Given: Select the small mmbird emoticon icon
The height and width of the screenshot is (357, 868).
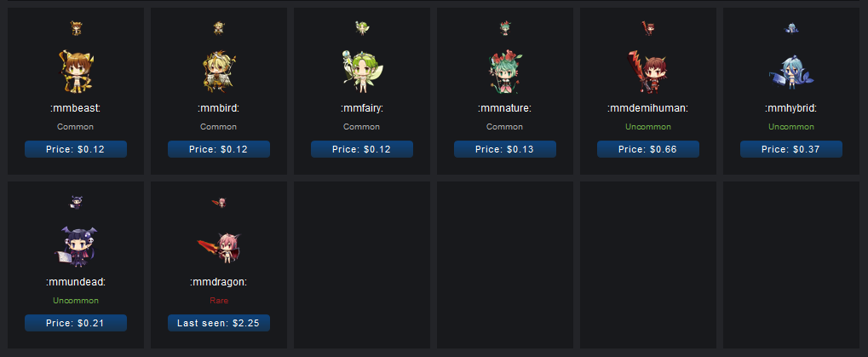Looking at the screenshot, I should (x=219, y=27).
